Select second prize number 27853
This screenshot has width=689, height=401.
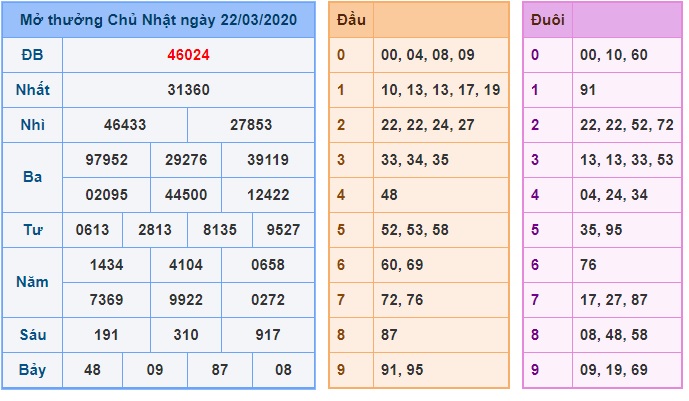pyautogui.click(x=251, y=125)
